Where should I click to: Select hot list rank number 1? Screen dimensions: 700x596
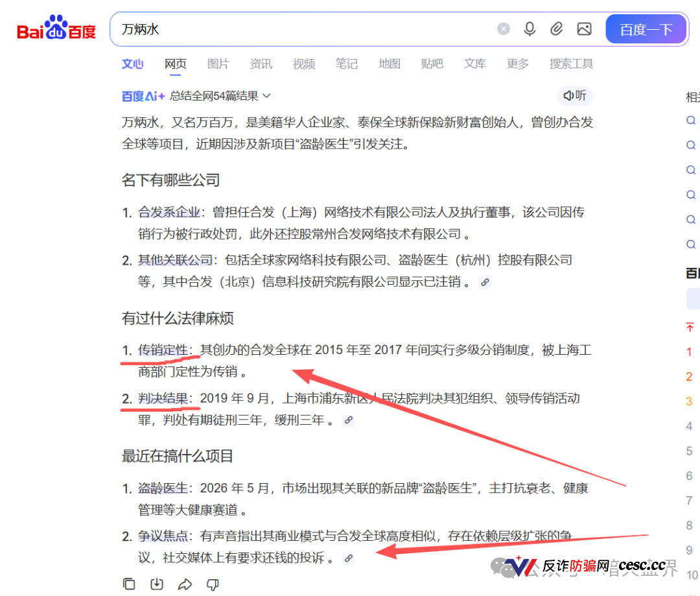pyautogui.click(x=689, y=352)
